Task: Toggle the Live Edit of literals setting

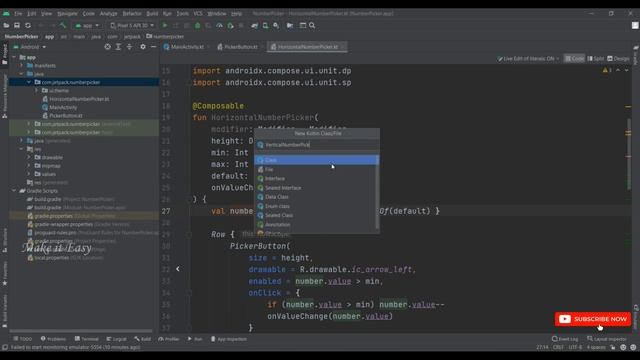Action: [528, 59]
